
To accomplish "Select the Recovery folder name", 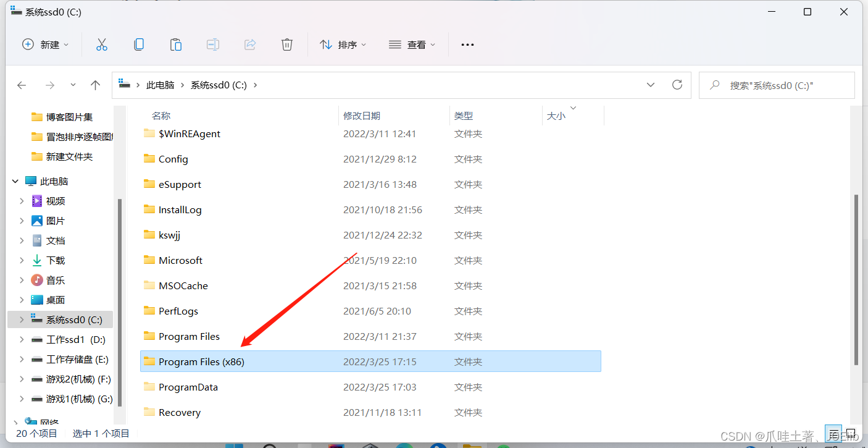I will point(180,412).
